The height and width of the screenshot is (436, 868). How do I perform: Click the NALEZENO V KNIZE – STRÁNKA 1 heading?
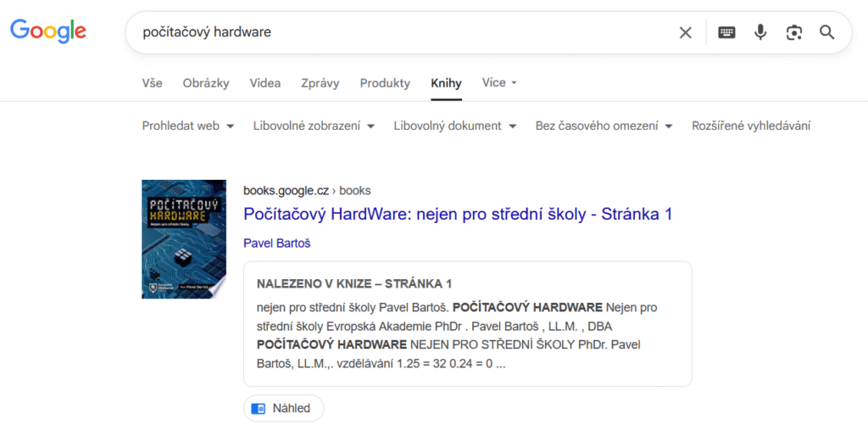[x=354, y=283]
